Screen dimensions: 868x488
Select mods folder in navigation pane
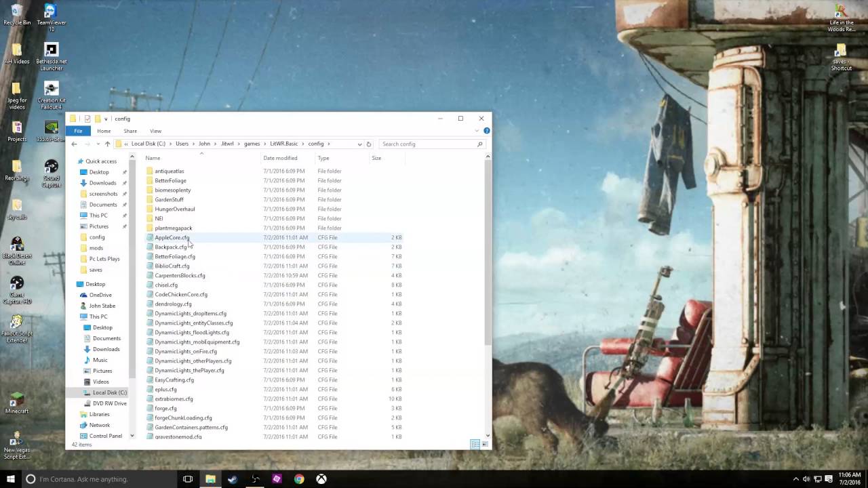(x=96, y=248)
